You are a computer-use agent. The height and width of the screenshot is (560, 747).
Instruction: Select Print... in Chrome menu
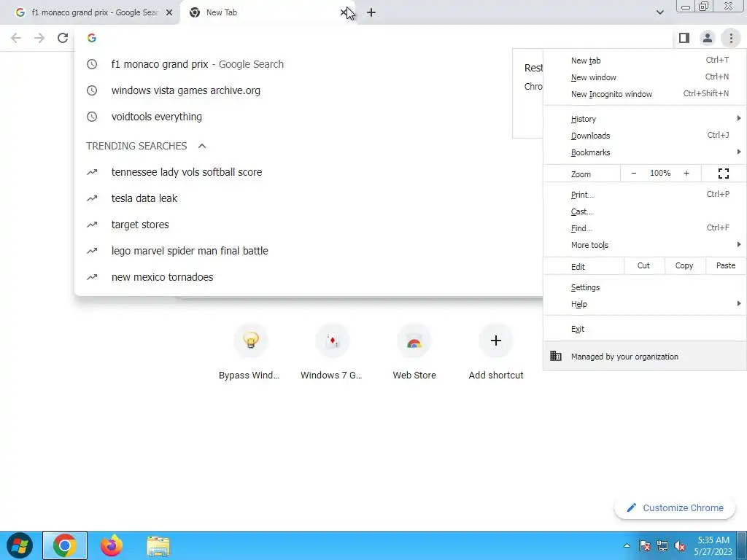pyautogui.click(x=645, y=194)
